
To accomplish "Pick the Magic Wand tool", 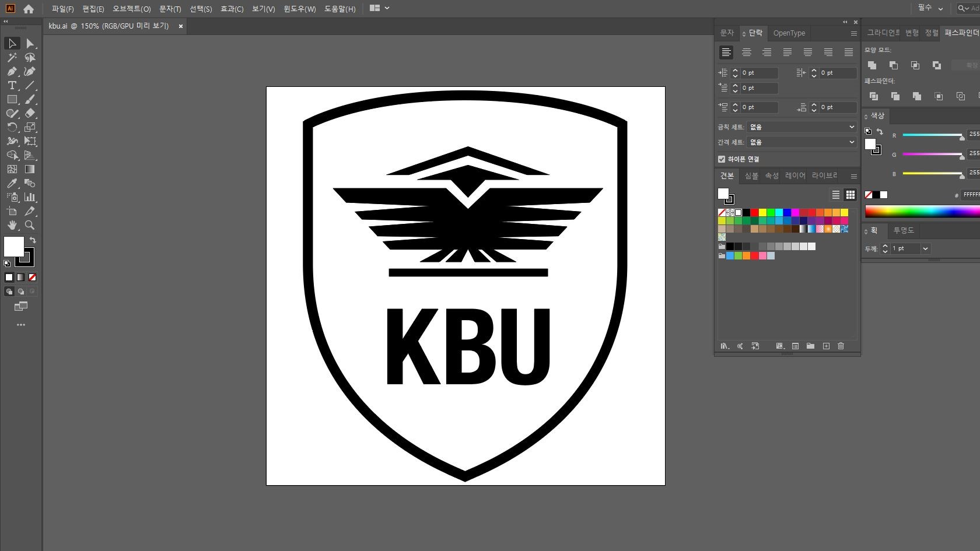I will click(12, 58).
